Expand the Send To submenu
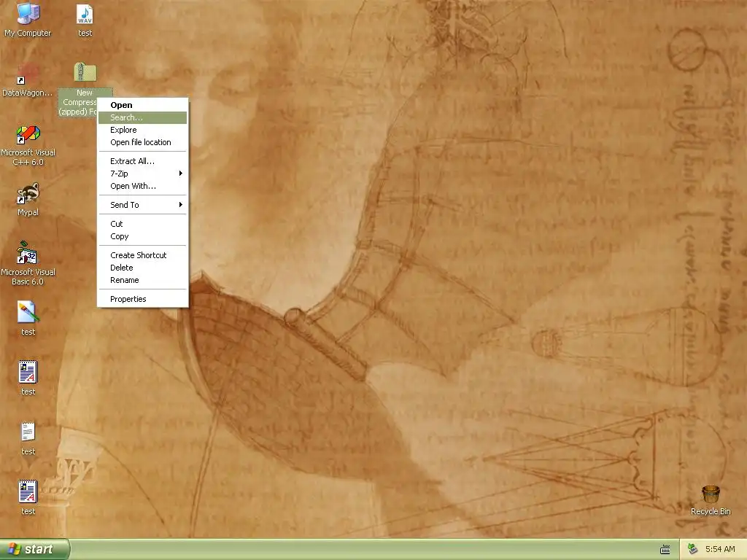Viewport: 747px width, 560px height. (x=142, y=205)
